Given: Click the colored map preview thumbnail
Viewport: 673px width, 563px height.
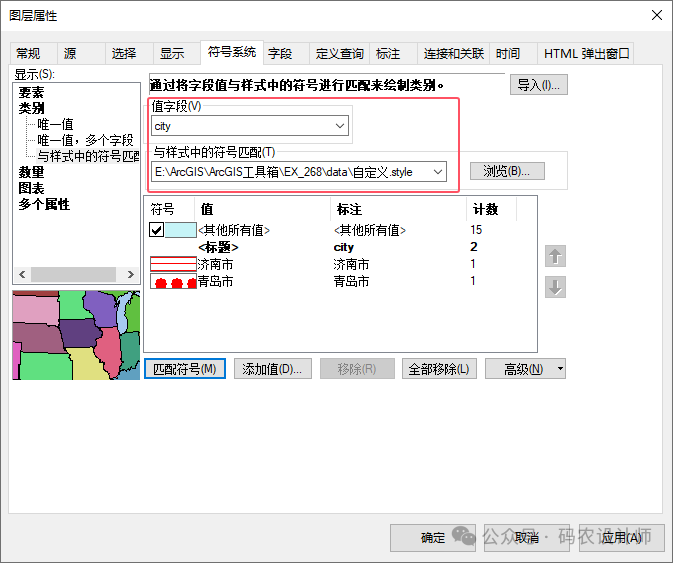Looking at the screenshot, I should (x=76, y=335).
